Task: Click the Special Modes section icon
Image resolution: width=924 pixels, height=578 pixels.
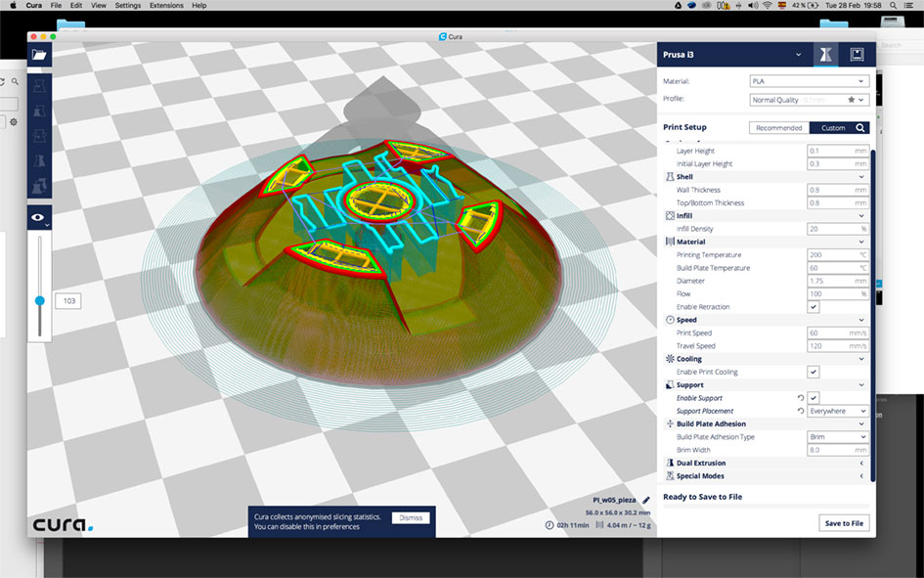Action: 670,476
